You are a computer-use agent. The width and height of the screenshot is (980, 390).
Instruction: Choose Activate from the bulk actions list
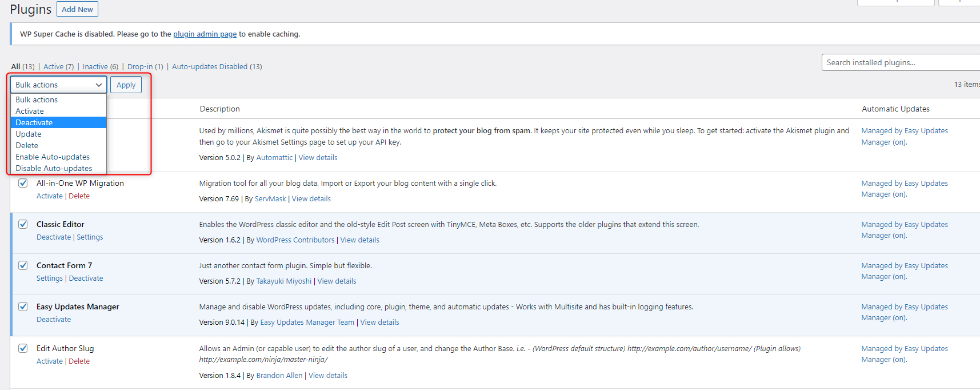point(58,111)
